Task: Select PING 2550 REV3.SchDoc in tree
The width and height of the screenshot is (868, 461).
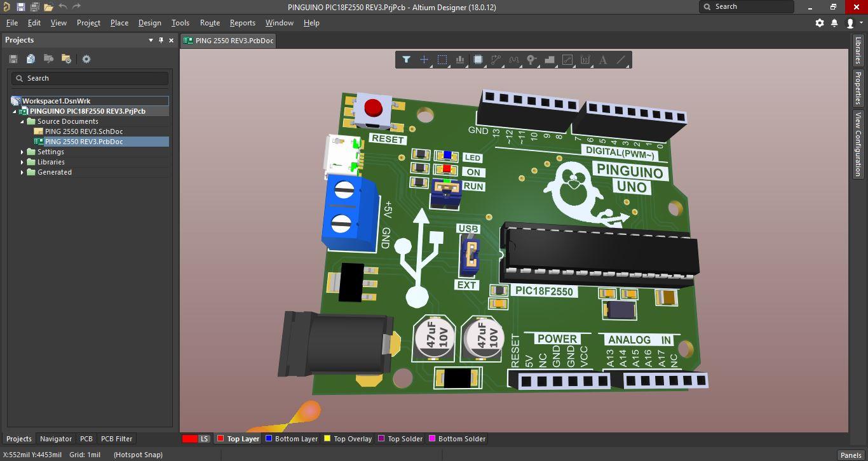Action: click(84, 131)
